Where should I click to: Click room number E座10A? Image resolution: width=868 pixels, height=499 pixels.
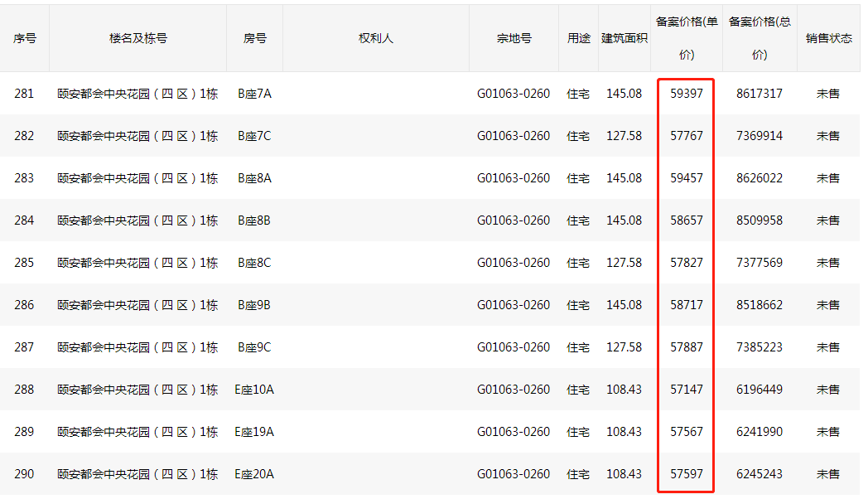254,390
